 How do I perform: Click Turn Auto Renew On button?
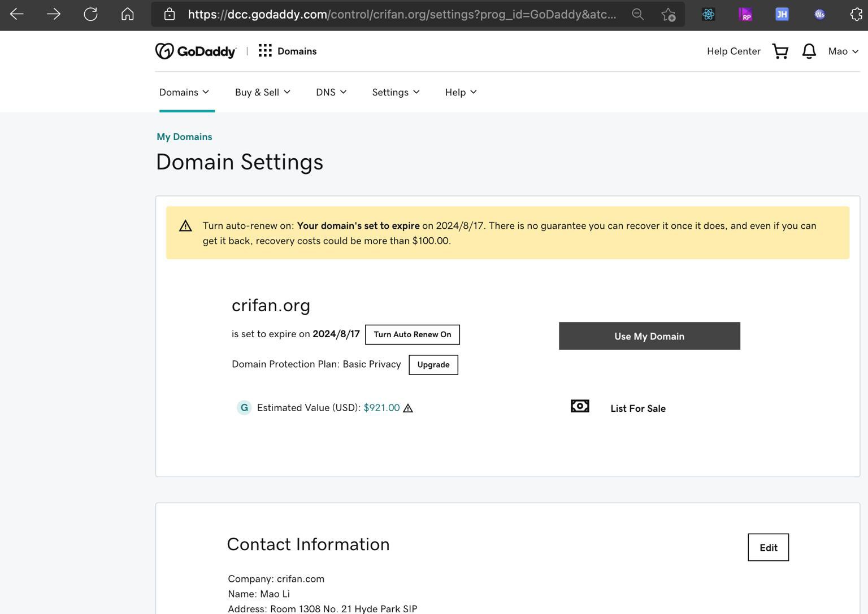click(413, 334)
